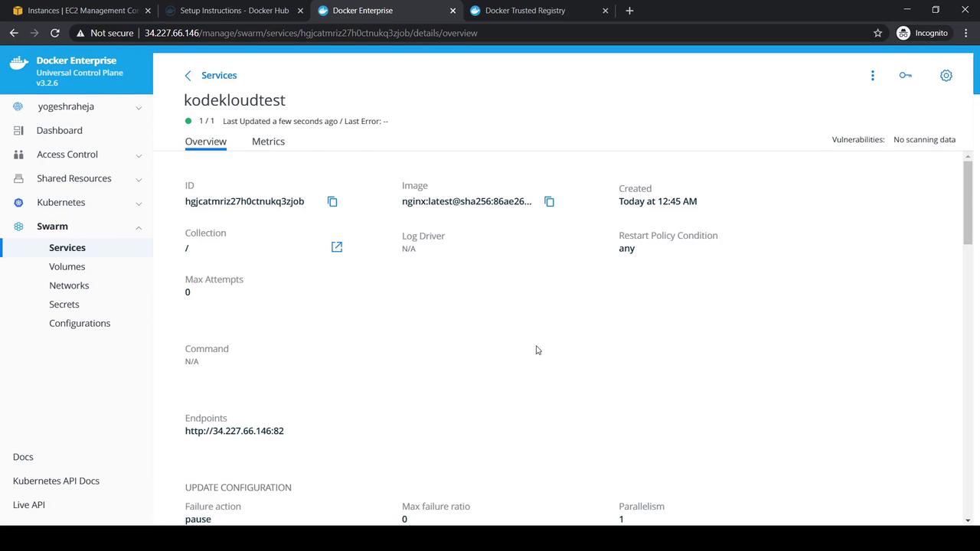Reload the page in browser

tap(54, 33)
